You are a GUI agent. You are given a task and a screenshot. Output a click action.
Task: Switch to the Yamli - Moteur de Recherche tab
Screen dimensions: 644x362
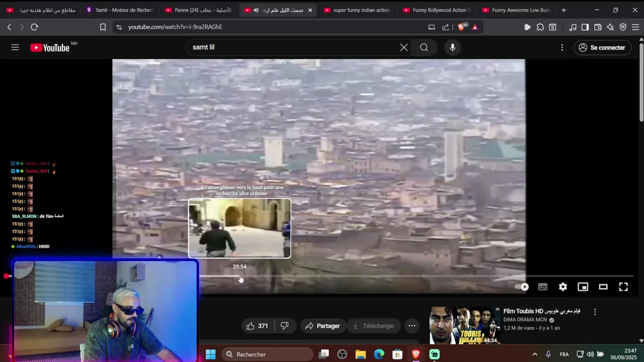121,10
